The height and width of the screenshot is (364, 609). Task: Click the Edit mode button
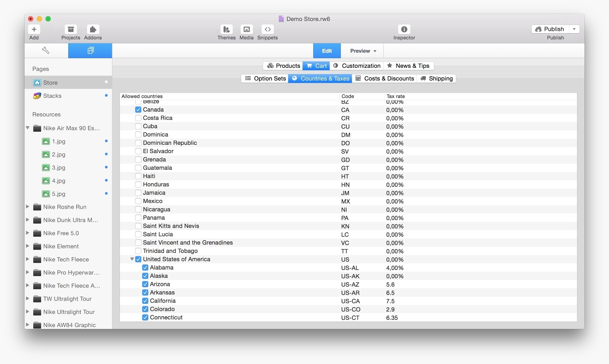point(327,51)
